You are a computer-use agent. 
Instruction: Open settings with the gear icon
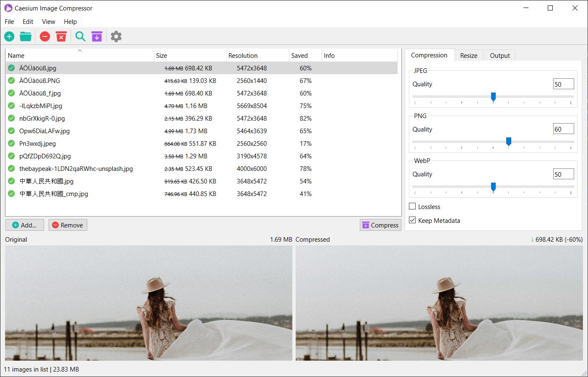[x=116, y=36]
